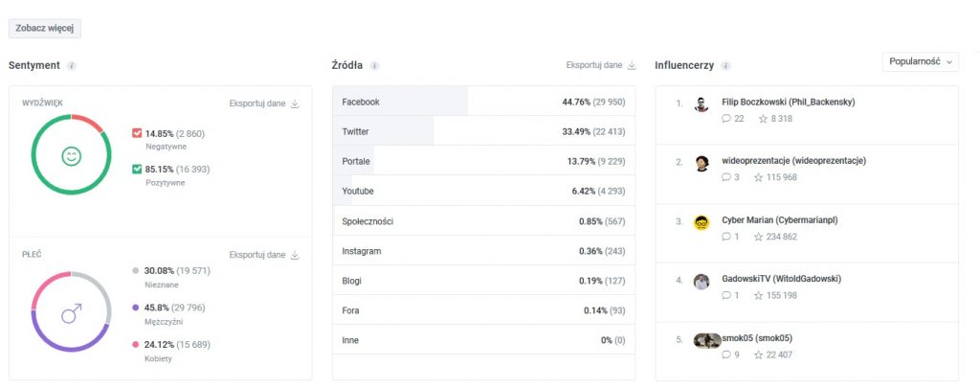
Task: Click the info icon beside Źródła
Action: [374, 66]
